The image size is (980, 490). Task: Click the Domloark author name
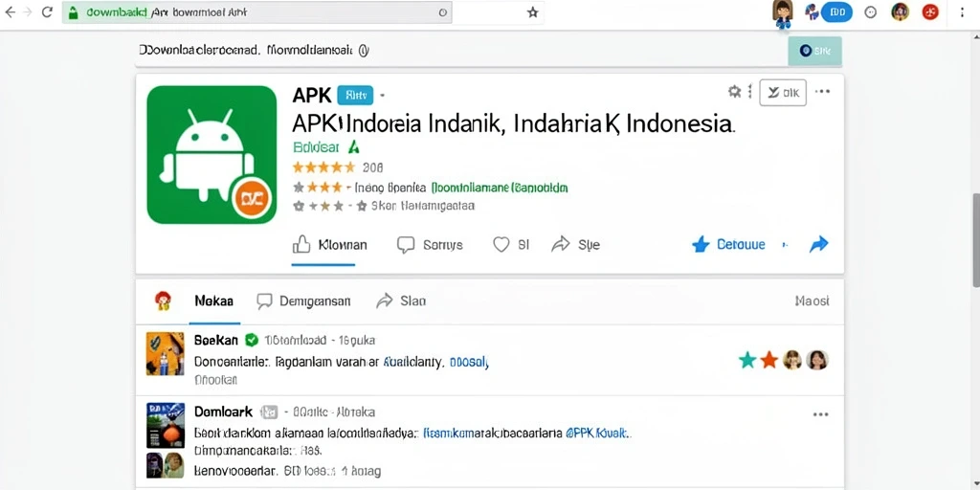point(223,412)
